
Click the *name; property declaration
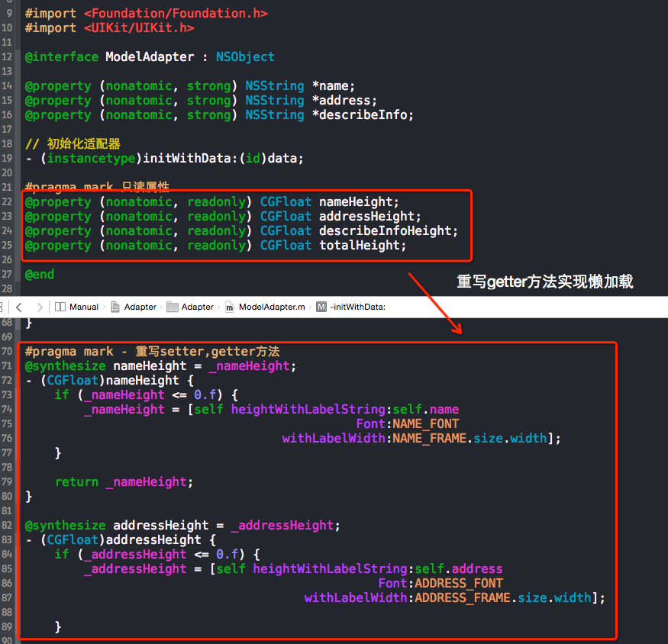333,86
